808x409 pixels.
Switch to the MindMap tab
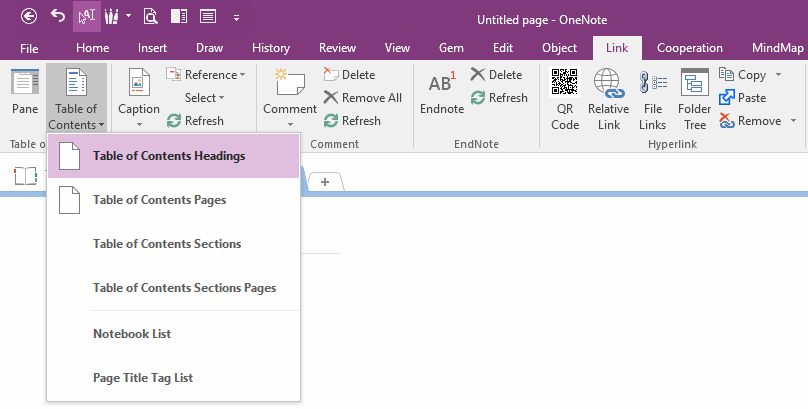coord(777,48)
